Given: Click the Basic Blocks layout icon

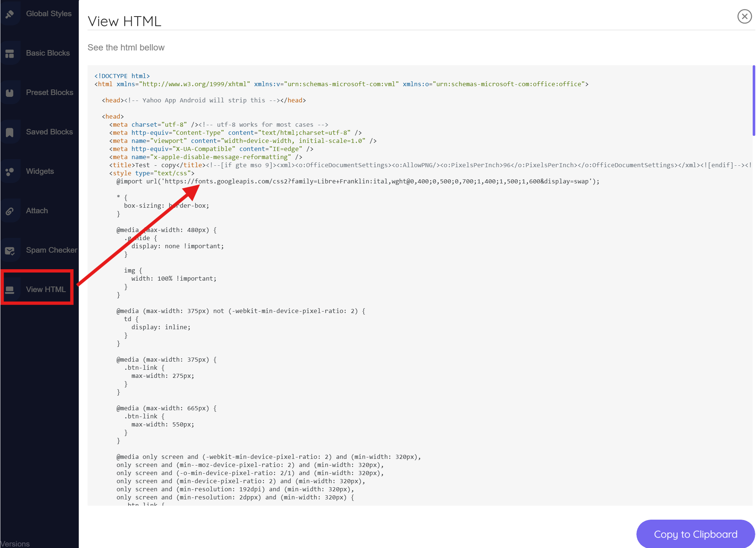Looking at the screenshot, I should click(10, 53).
